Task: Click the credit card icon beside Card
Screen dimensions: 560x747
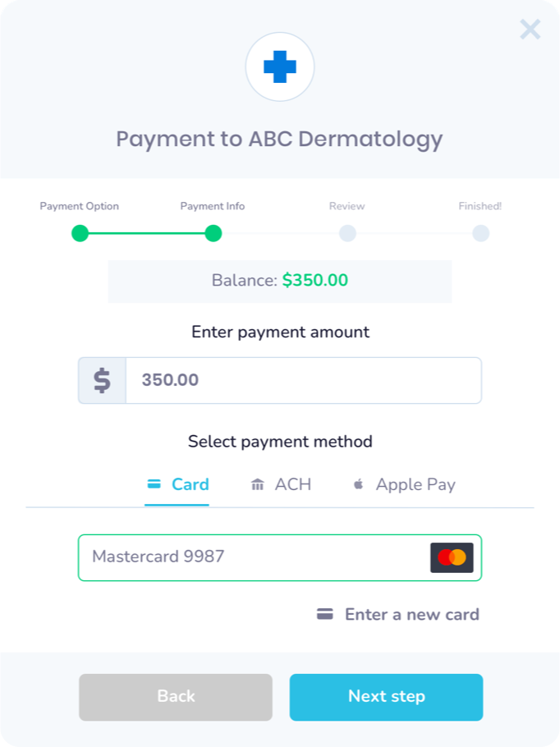Action: [154, 484]
